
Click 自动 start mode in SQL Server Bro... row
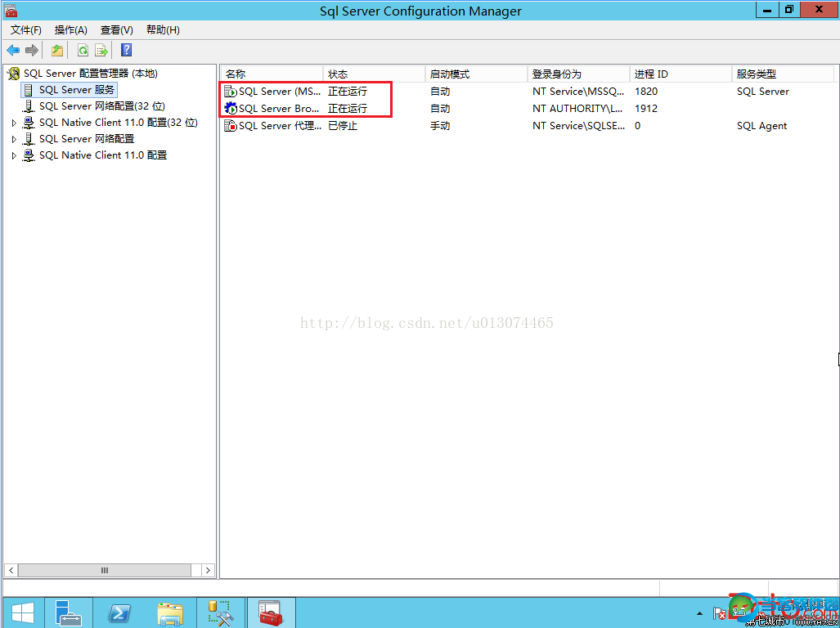(x=440, y=109)
